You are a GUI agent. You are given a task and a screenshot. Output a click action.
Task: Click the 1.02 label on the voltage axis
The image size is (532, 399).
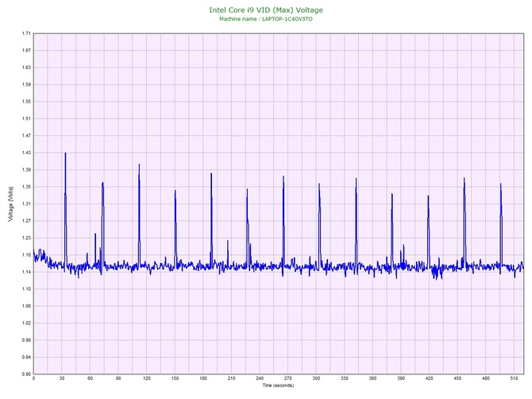(x=26, y=323)
